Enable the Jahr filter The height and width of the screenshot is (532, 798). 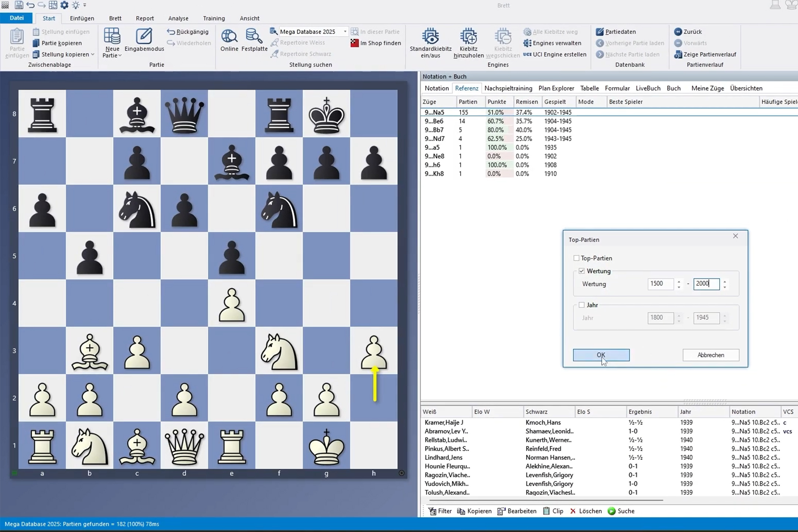tap(582, 305)
